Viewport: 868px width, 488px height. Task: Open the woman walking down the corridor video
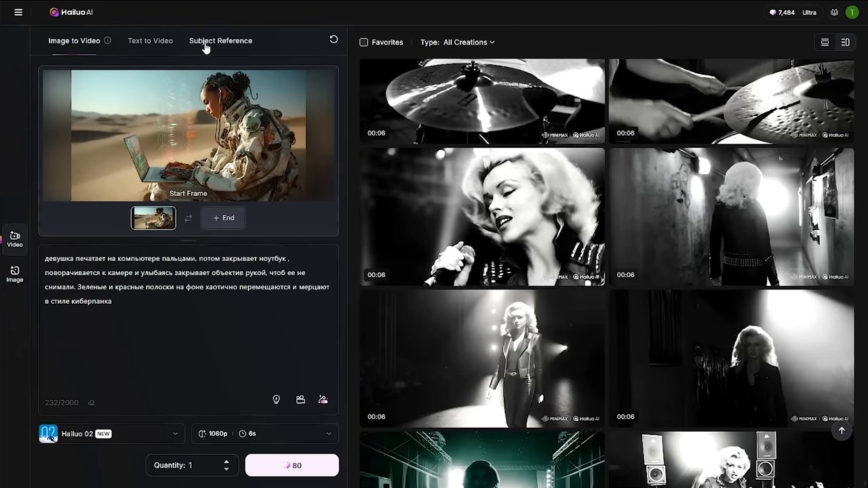[732, 217]
